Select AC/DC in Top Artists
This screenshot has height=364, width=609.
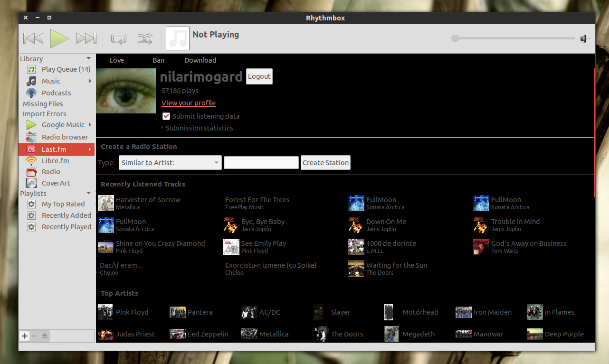[270, 312]
